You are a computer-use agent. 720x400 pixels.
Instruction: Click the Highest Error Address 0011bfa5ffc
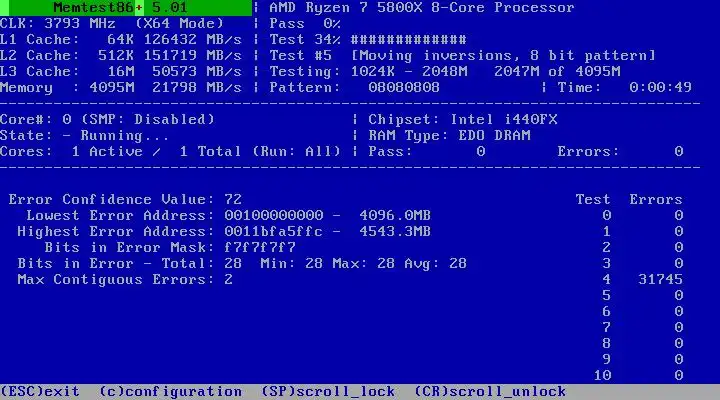coord(170,231)
